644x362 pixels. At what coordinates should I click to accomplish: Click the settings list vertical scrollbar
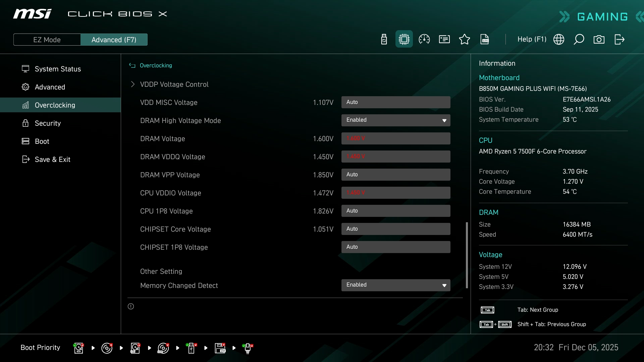click(467, 255)
